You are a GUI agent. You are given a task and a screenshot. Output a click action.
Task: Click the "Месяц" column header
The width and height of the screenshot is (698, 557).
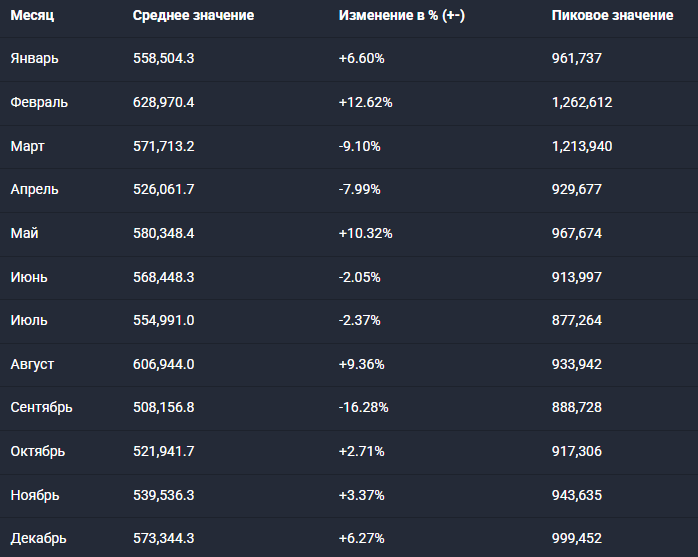pos(33,16)
